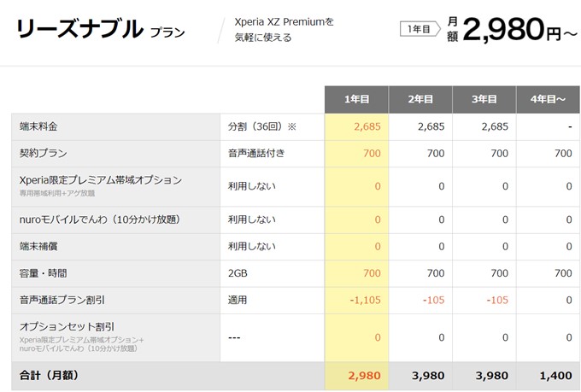Image resolution: width=581 pixels, height=392 pixels.
Task: Open the 分割（36回）payment option for 端末料金
Action: point(261,127)
